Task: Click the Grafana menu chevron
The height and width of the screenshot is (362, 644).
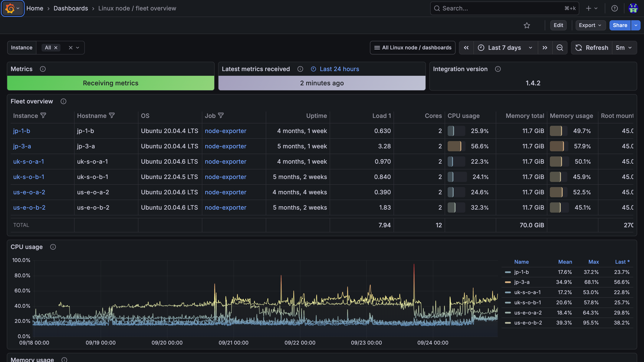Action: click(18, 9)
